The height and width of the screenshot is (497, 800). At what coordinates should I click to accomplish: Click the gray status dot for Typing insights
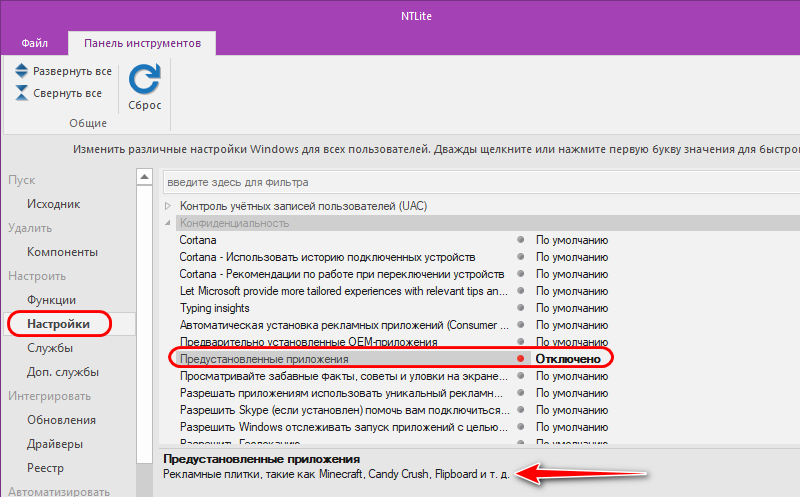pyautogui.click(x=520, y=308)
